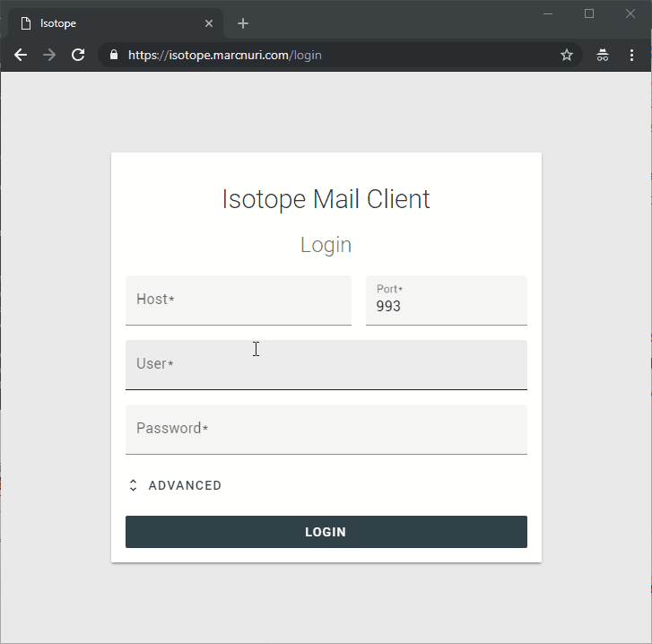Expand the Advanced options section
The height and width of the screenshot is (644, 652).
pyautogui.click(x=175, y=485)
